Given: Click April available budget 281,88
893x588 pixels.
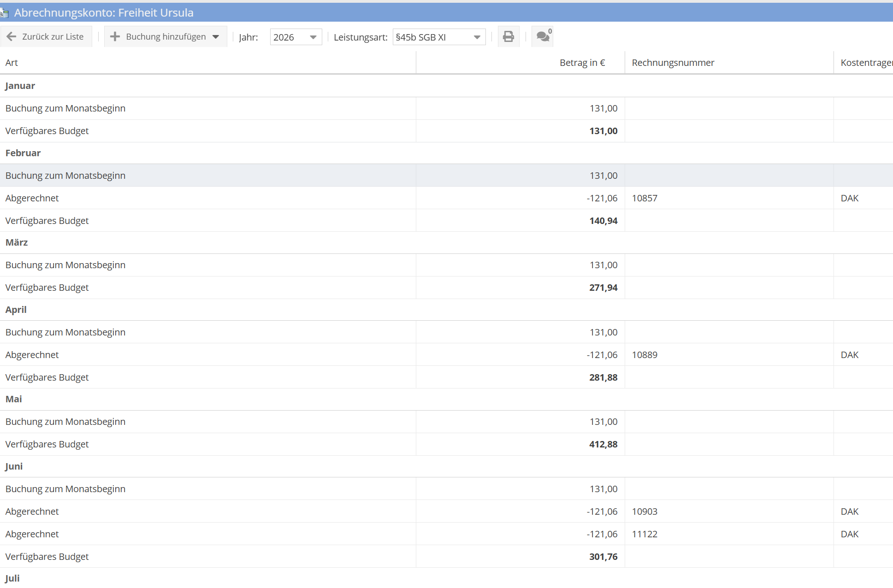Looking at the screenshot, I should [603, 377].
